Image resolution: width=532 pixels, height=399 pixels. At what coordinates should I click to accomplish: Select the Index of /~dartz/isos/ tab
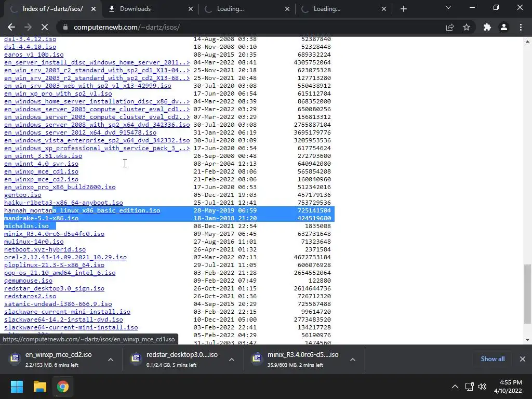click(52, 9)
